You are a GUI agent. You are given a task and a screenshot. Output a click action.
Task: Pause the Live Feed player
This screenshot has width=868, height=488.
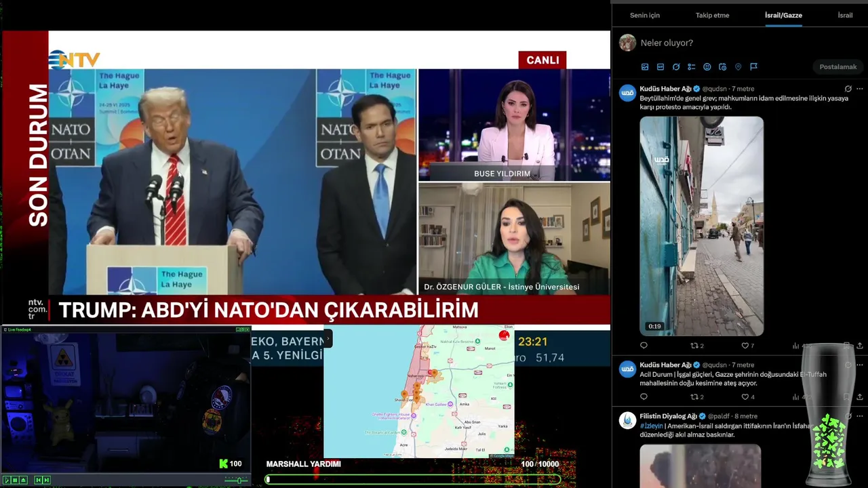click(15, 480)
